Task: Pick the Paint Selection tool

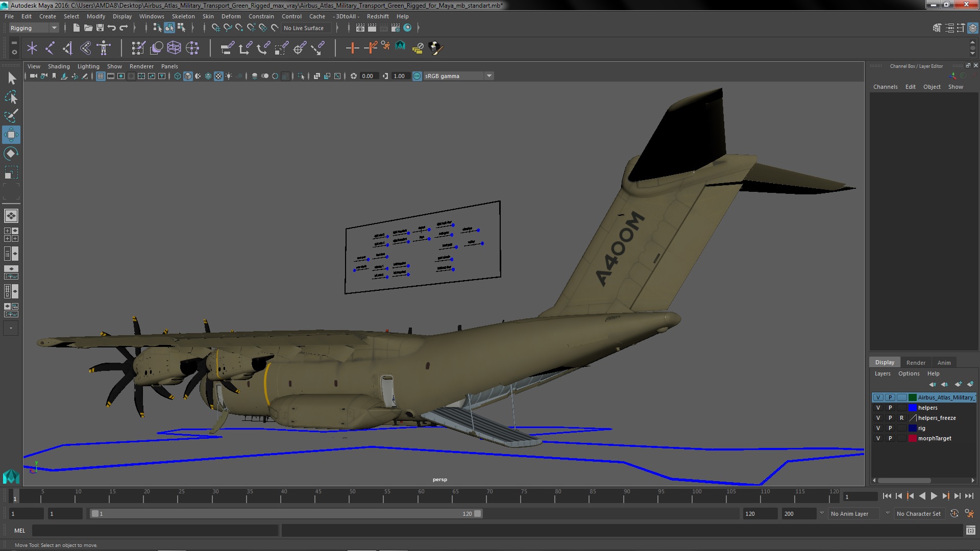Action: (x=11, y=116)
